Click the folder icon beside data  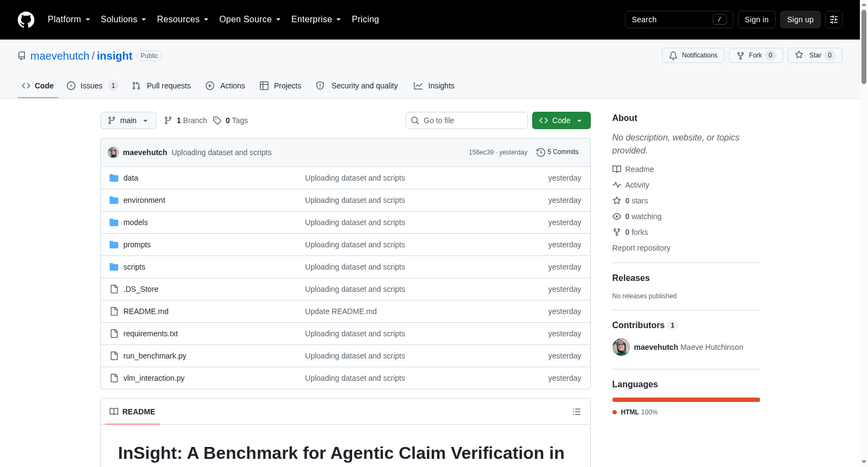coord(114,178)
